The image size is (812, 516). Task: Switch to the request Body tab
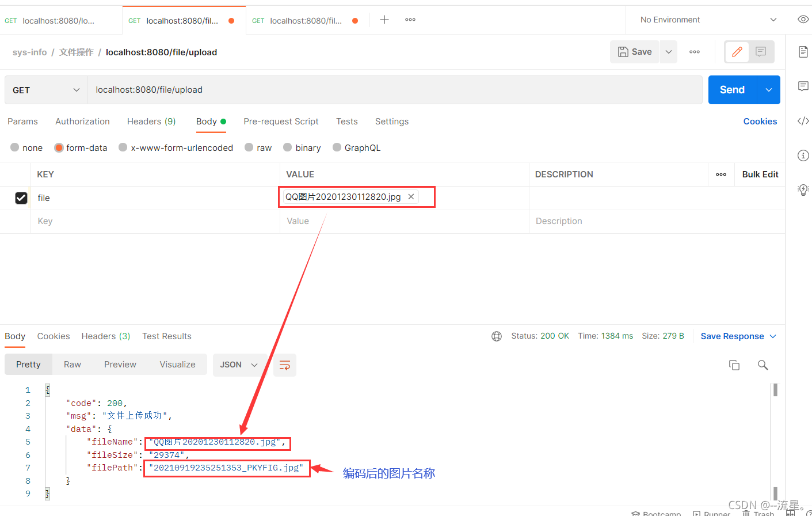211,122
